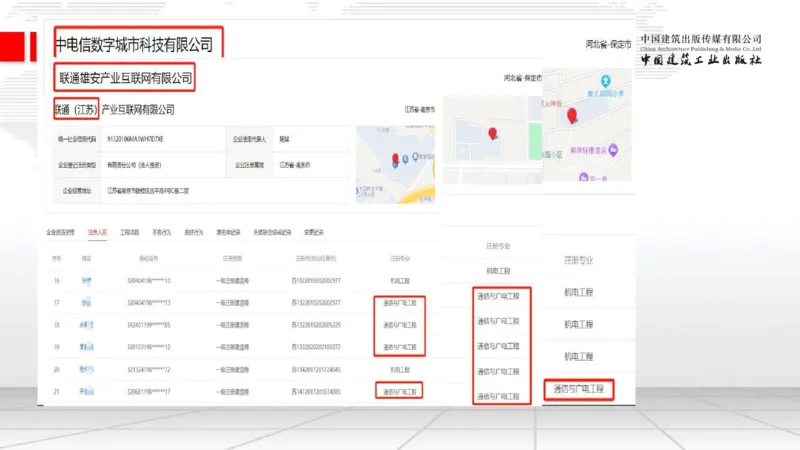
Task: Click the 一级注册建造师 cell in row 18
Action: [x=232, y=324]
